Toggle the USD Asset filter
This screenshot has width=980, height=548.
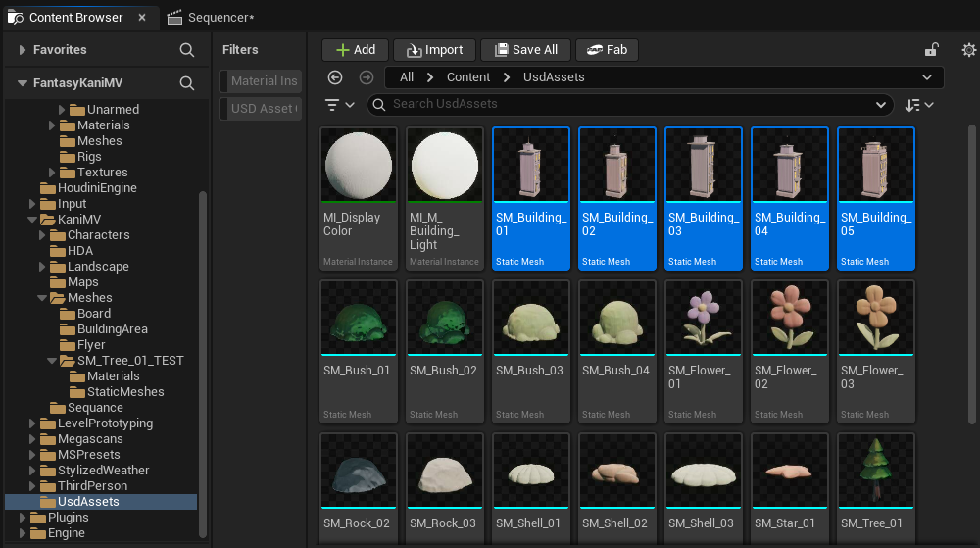261,109
